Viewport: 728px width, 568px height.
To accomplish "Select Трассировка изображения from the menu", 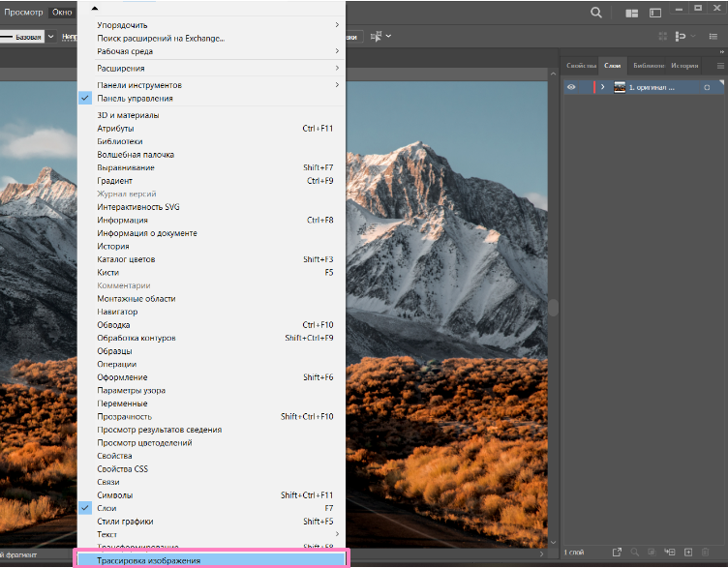I will point(148,560).
